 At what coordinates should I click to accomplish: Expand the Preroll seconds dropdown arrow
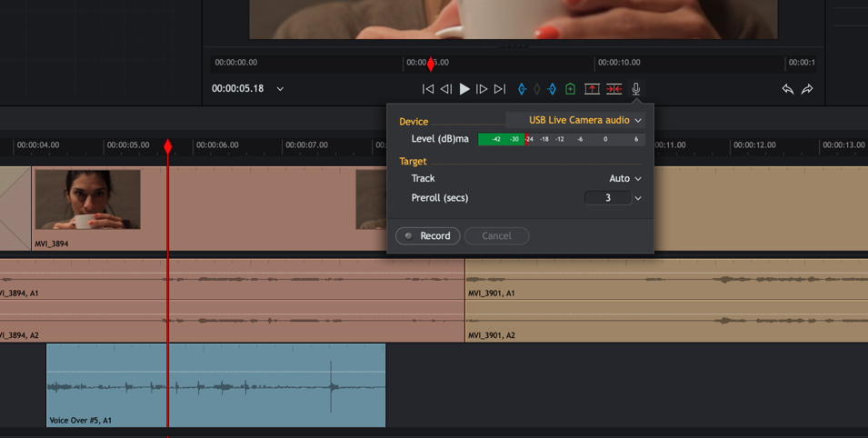tap(638, 198)
